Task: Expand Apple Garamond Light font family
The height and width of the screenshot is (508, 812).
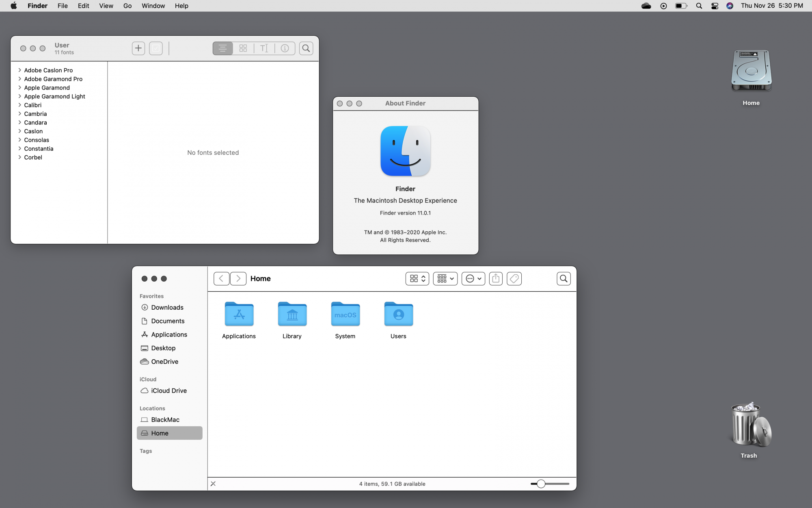Action: (x=19, y=96)
